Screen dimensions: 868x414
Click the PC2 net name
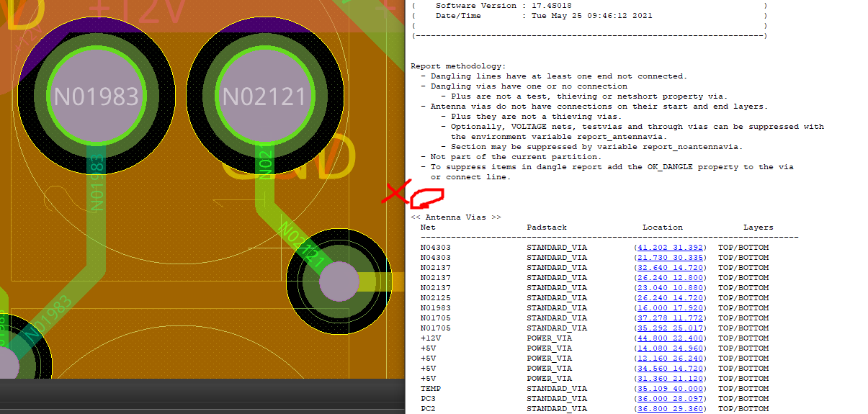(429, 408)
